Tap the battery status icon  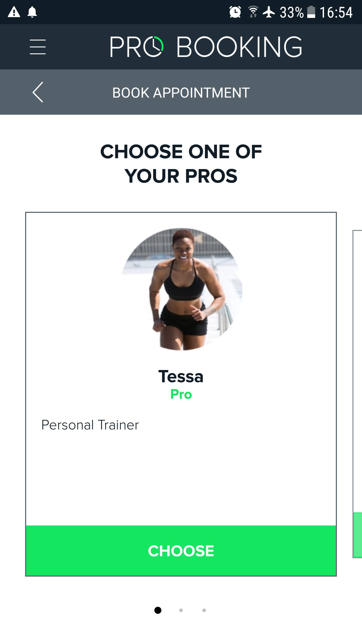(x=311, y=12)
